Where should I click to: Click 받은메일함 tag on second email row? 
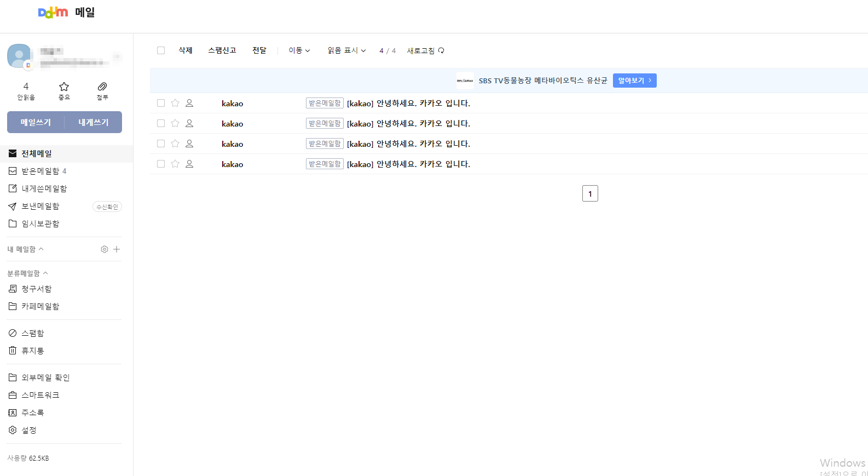[325, 124]
